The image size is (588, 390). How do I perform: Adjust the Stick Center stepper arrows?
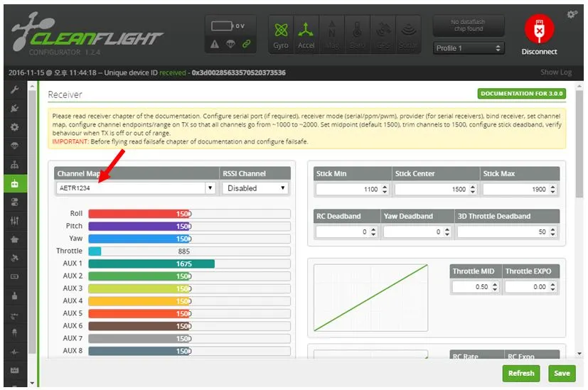(x=473, y=189)
